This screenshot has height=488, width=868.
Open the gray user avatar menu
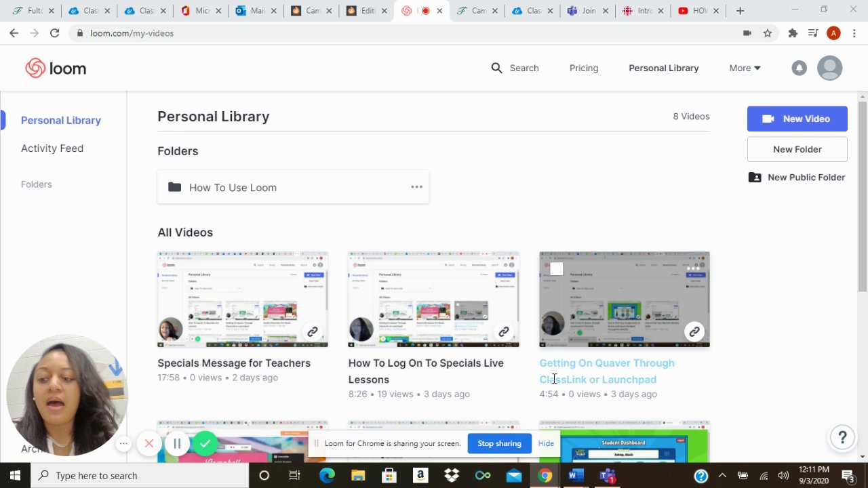829,68
